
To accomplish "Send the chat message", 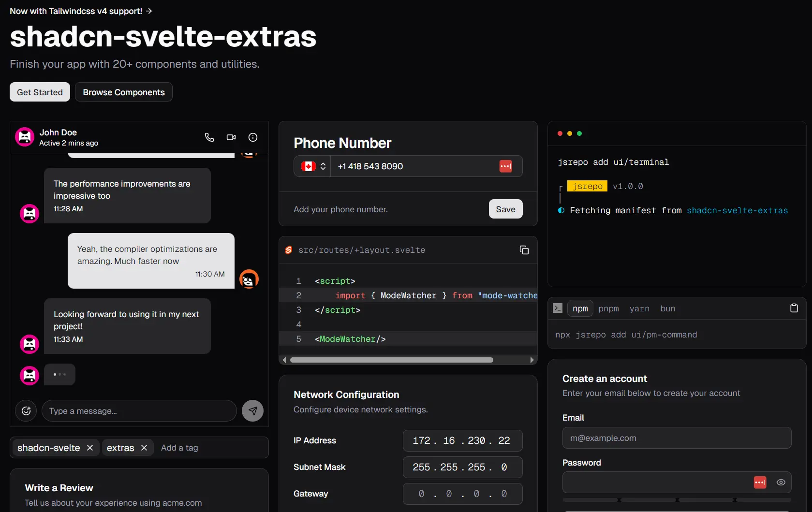I will pyautogui.click(x=252, y=410).
